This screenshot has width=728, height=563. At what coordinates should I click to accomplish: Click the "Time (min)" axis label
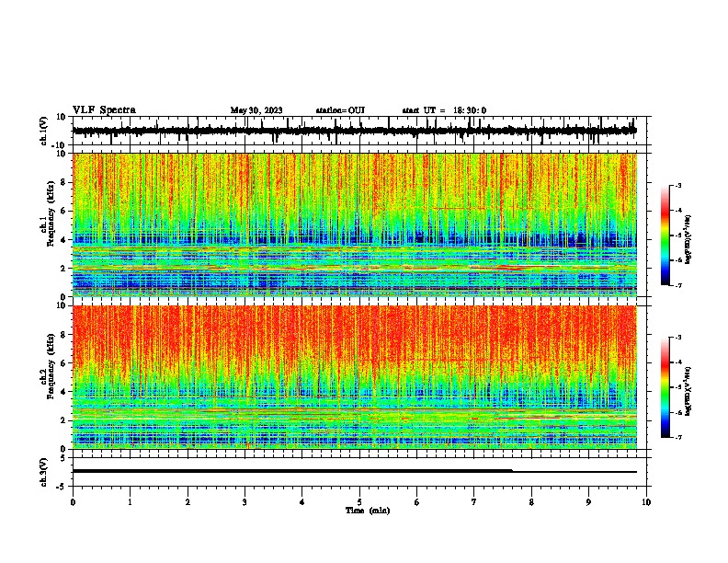pyautogui.click(x=368, y=511)
